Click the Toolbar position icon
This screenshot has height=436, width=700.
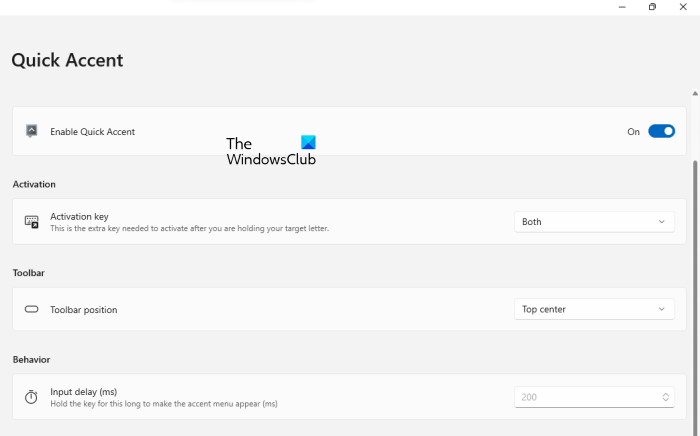tap(32, 310)
